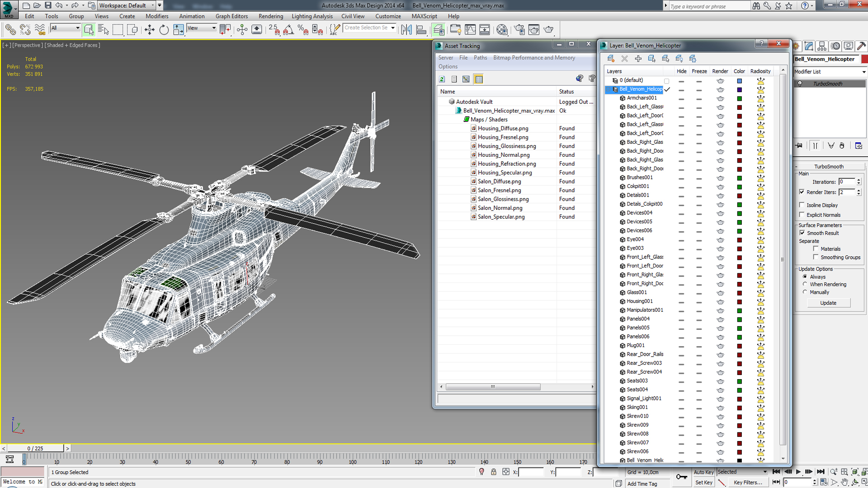Select the Rotate transform tool
This screenshot has height=488, width=868.
(164, 30)
